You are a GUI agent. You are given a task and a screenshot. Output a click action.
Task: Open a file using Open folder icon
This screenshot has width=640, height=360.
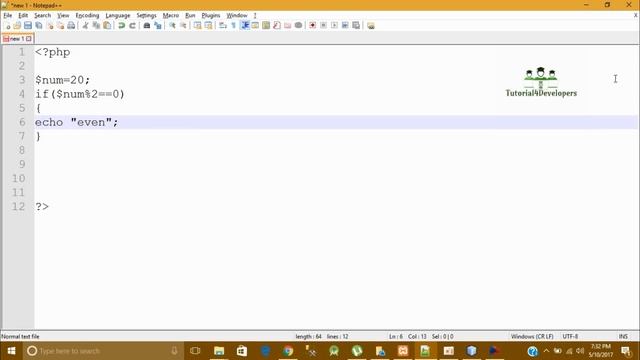tap(17, 26)
